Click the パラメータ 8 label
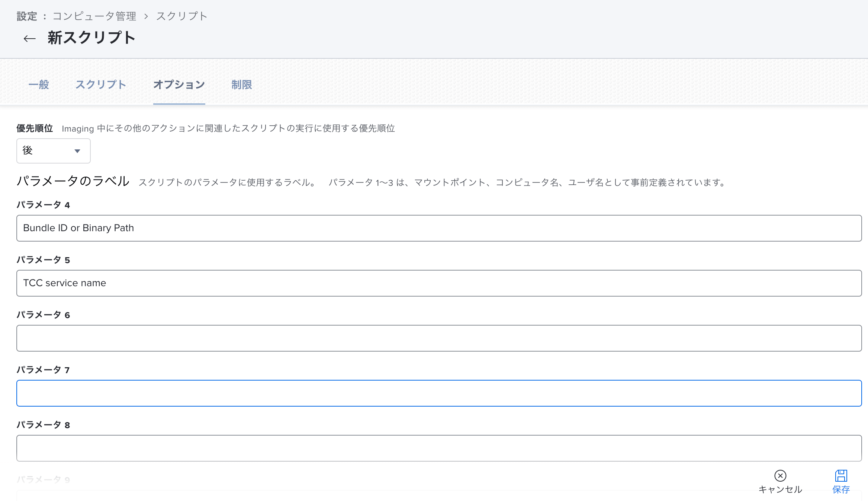868x501 pixels. coord(43,425)
